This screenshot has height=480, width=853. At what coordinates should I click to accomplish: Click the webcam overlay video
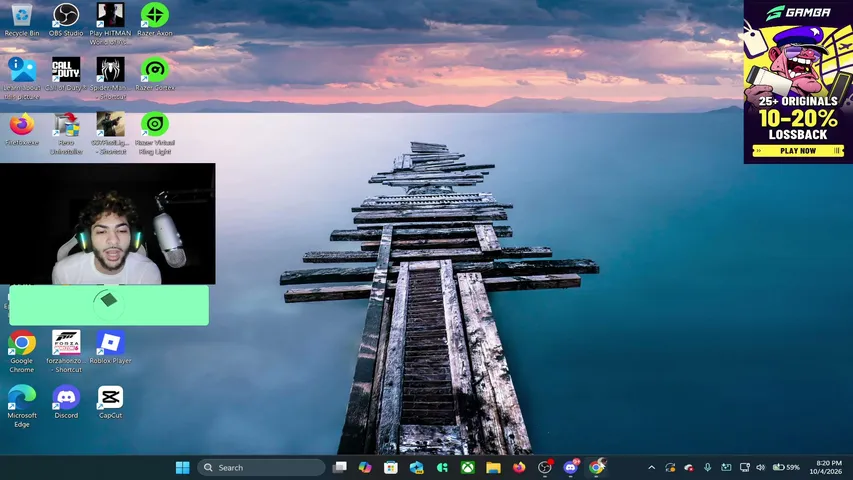click(x=108, y=224)
